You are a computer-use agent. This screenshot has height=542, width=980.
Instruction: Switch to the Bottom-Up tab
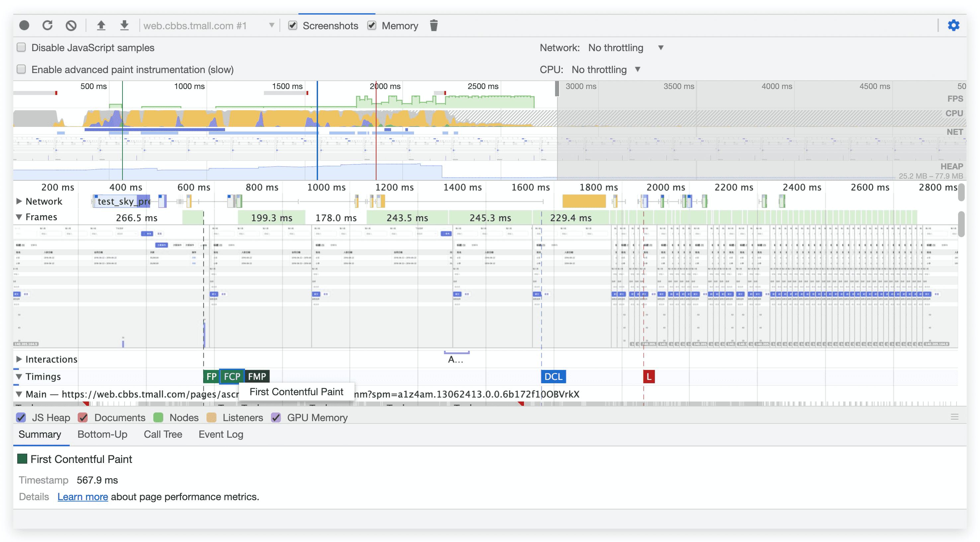tap(102, 434)
